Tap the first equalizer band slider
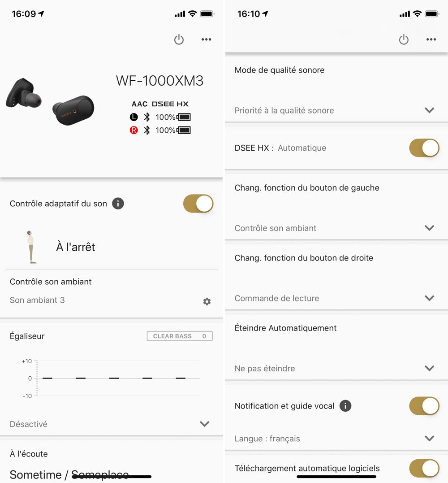Screen dimensions: 448x483 coord(47,378)
